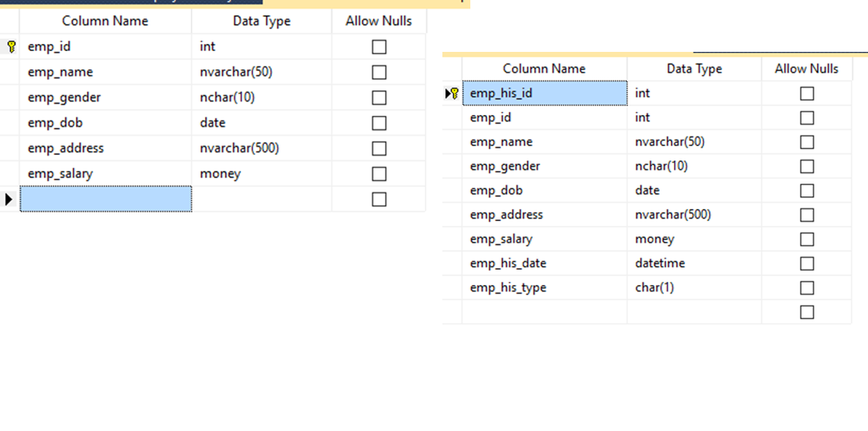
Task: Click the emp_his_date column name cell
Action: (545, 263)
